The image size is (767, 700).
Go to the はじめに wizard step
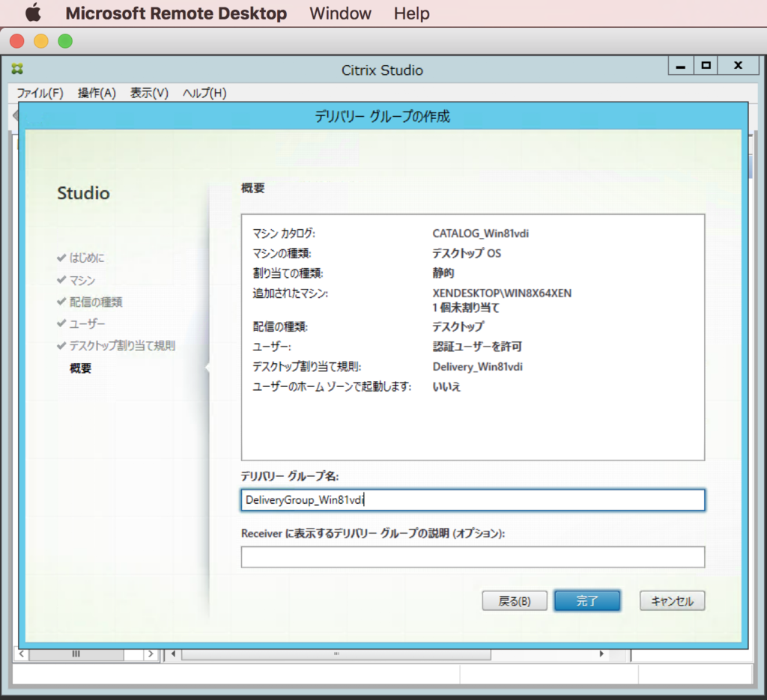[x=87, y=258]
